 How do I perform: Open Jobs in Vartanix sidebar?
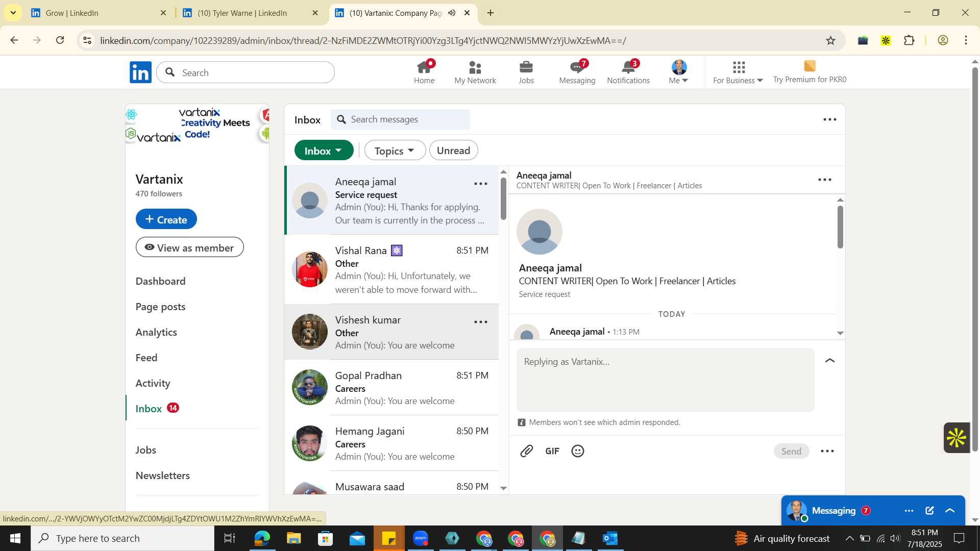[146, 450]
